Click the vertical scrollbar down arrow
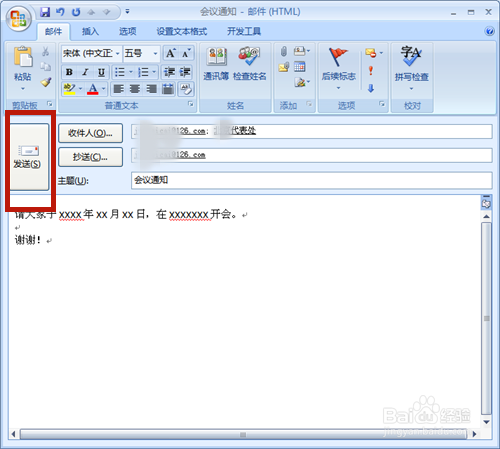 click(486, 422)
